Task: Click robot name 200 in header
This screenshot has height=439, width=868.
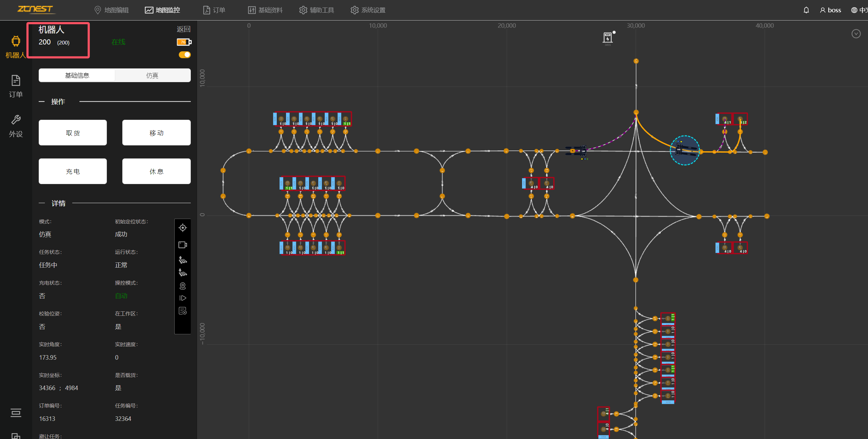Action: tap(45, 42)
